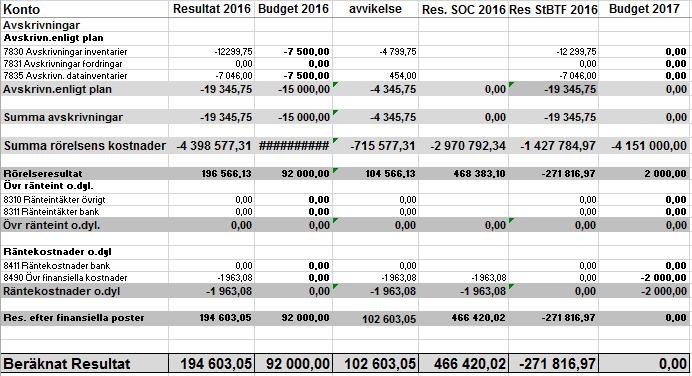Select Beräknat Resultat Budget 2017 value 0,00

point(673,364)
